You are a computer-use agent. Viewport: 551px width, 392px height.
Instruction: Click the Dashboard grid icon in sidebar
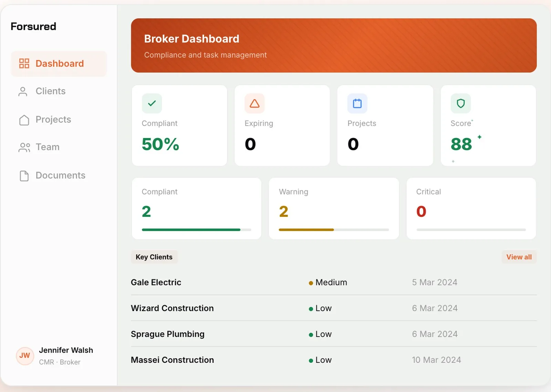click(24, 63)
